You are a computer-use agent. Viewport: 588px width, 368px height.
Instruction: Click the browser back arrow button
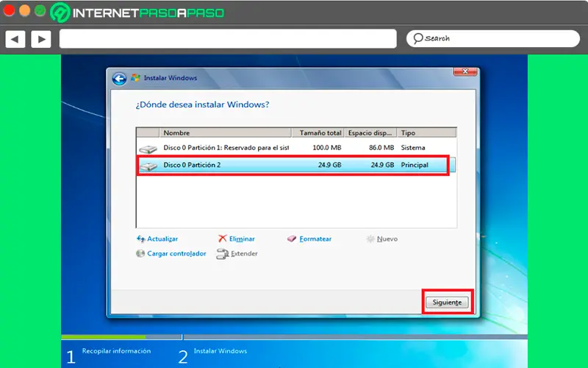tap(15, 39)
